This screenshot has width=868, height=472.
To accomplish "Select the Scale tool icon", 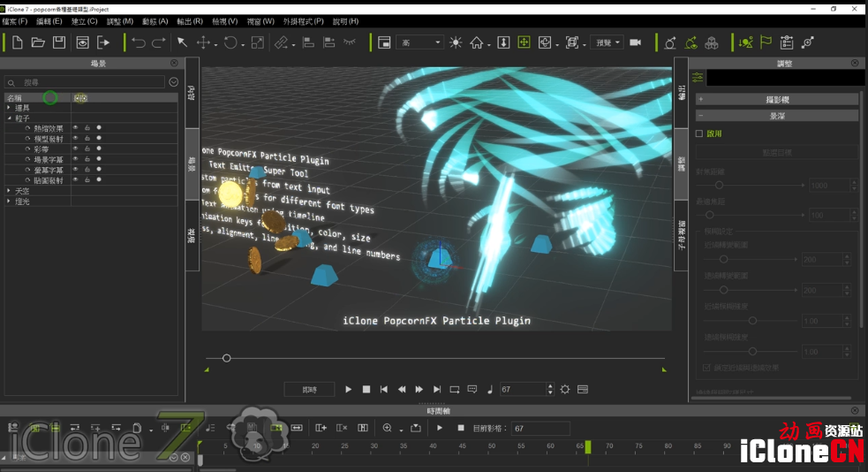I will [258, 42].
